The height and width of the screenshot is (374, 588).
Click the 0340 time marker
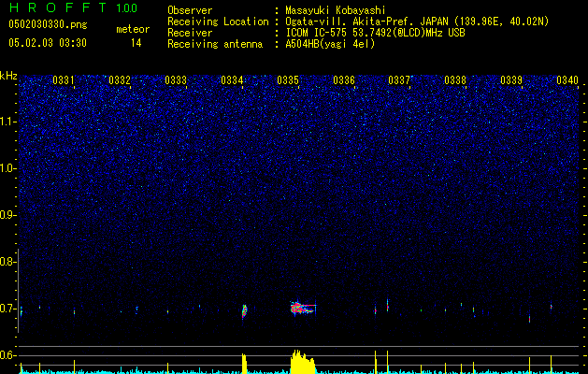567,80
